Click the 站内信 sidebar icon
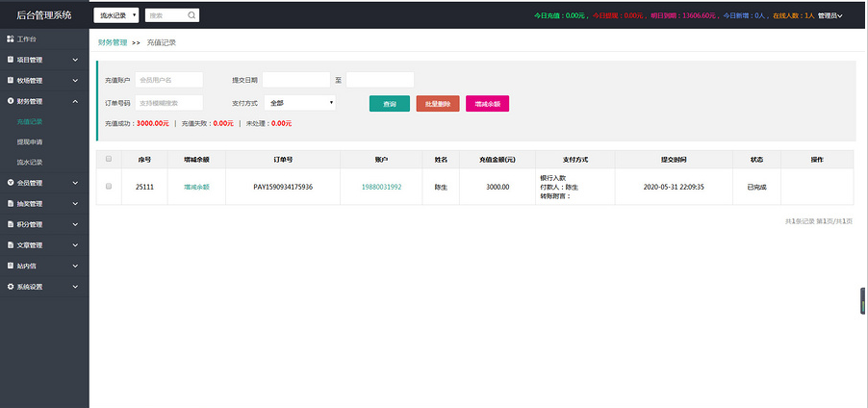 pyautogui.click(x=10, y=266)
